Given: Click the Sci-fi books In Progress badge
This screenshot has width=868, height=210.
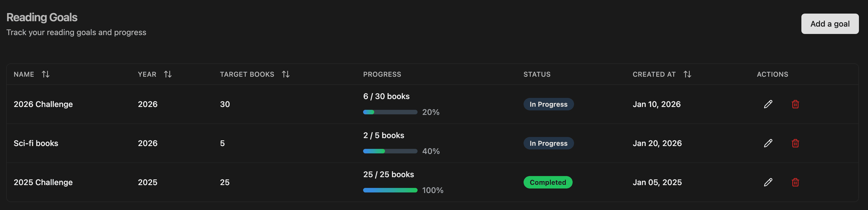Looking at the screenshot, I should [x=548, y=143].
